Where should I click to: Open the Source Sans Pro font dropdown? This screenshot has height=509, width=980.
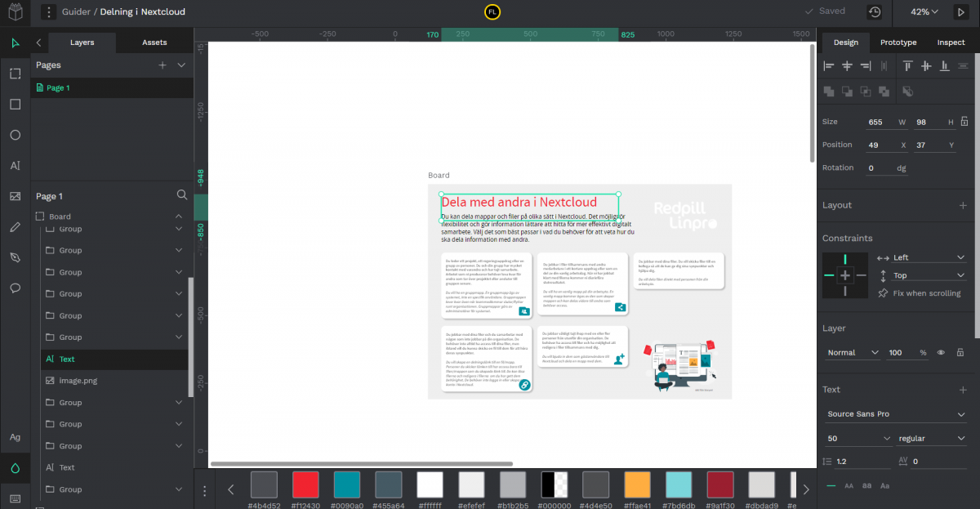coord(896,414)
